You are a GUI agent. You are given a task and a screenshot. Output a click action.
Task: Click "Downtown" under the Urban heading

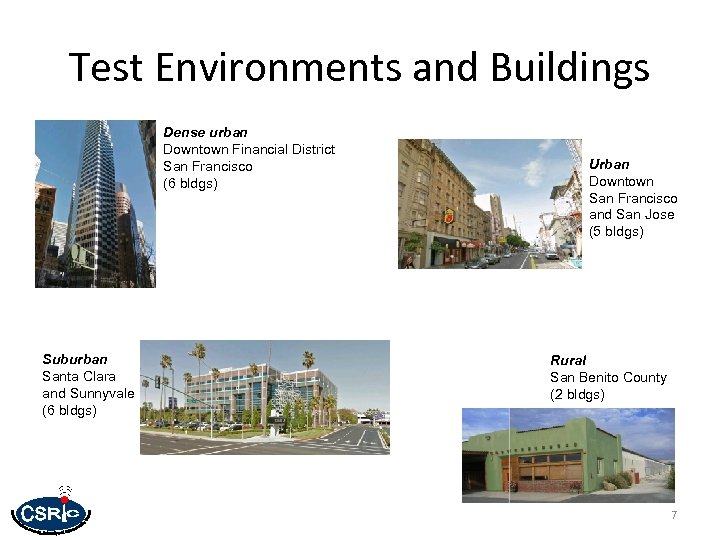(621, 181)
